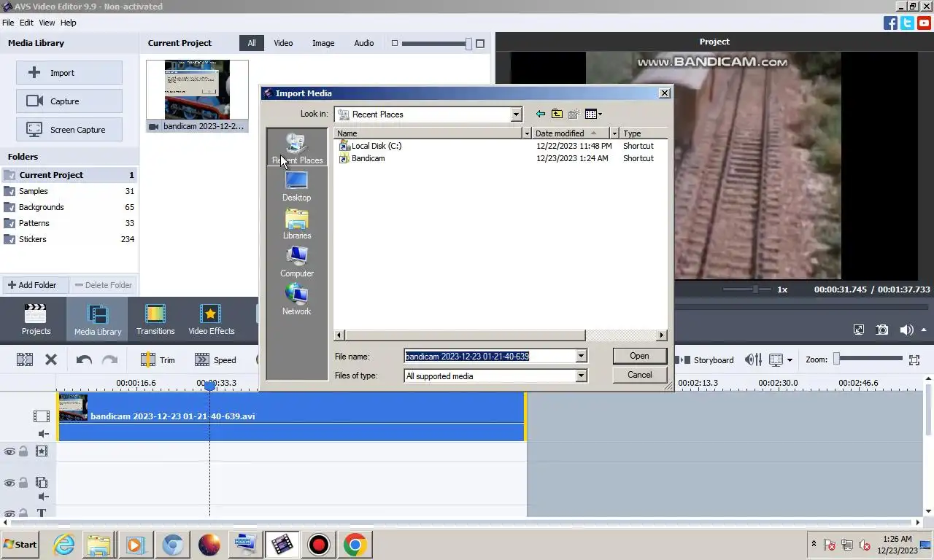Expand the volume arrow beside speaker icon
The height and width of the screenshot is (560, 934).
[x=924, y=330]
